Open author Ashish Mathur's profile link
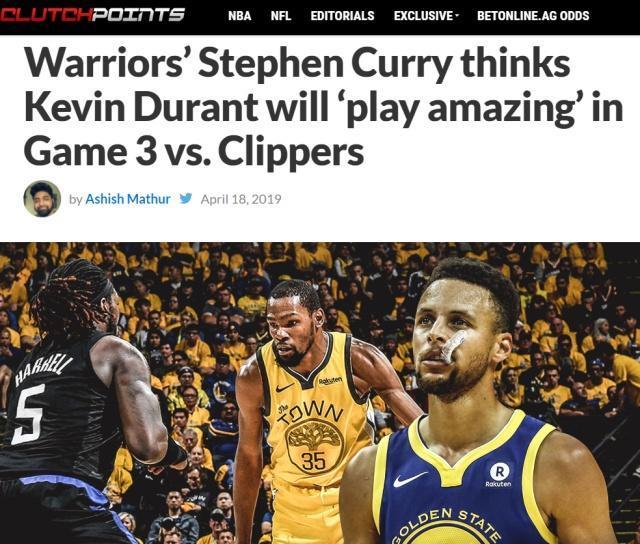Viewport: 640px width, 544px height. [x=128, y=199]
